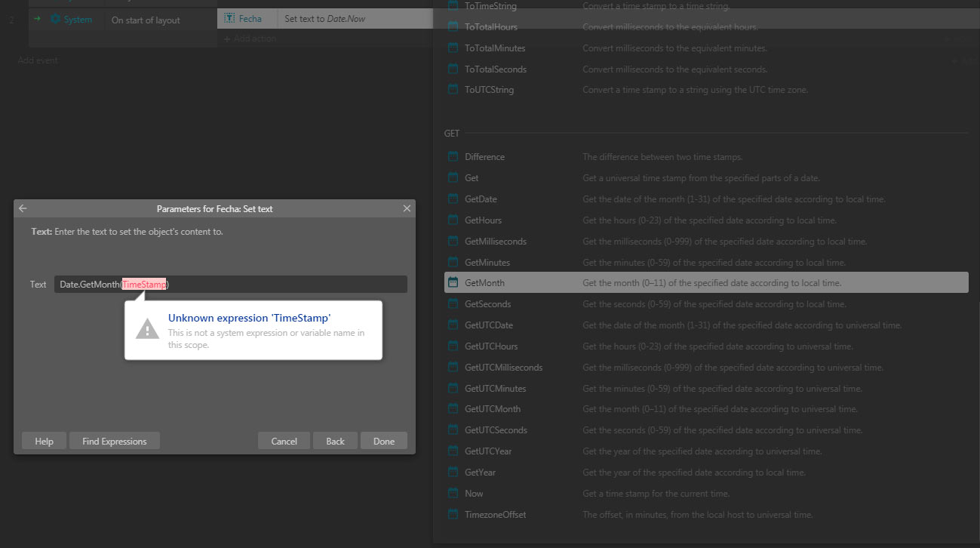
Task: Choose the GetSeconds expression entry
Action: click(487, 303)
